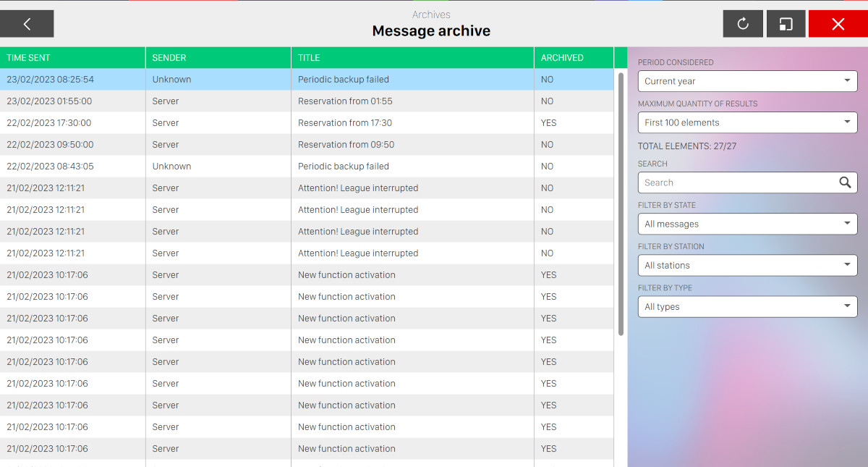Close the Message archive window

(x=838, y=24)
